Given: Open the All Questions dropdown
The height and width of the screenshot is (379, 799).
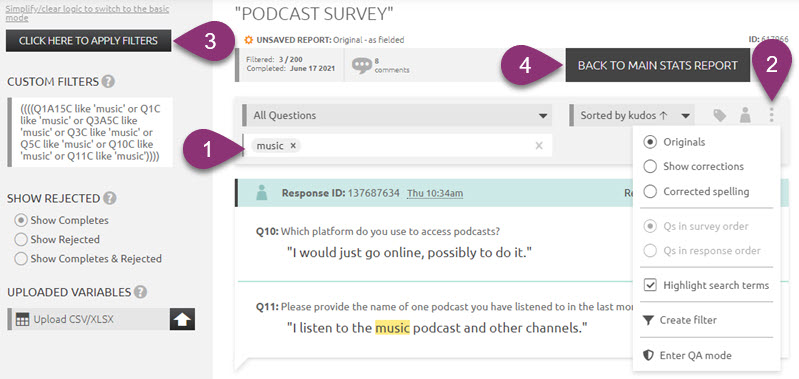Looking at the screenshot, I should (397, 115).
